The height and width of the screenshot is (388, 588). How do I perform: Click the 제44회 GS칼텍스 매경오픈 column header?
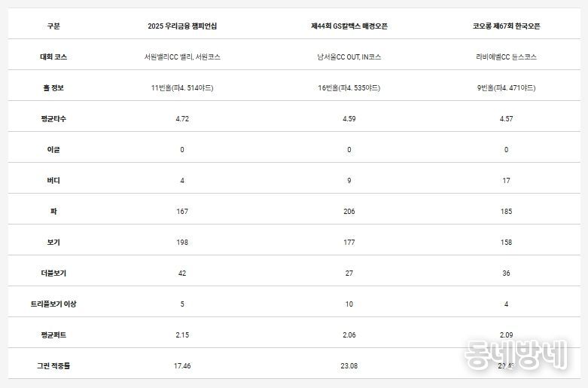click(x=349, y=26)
